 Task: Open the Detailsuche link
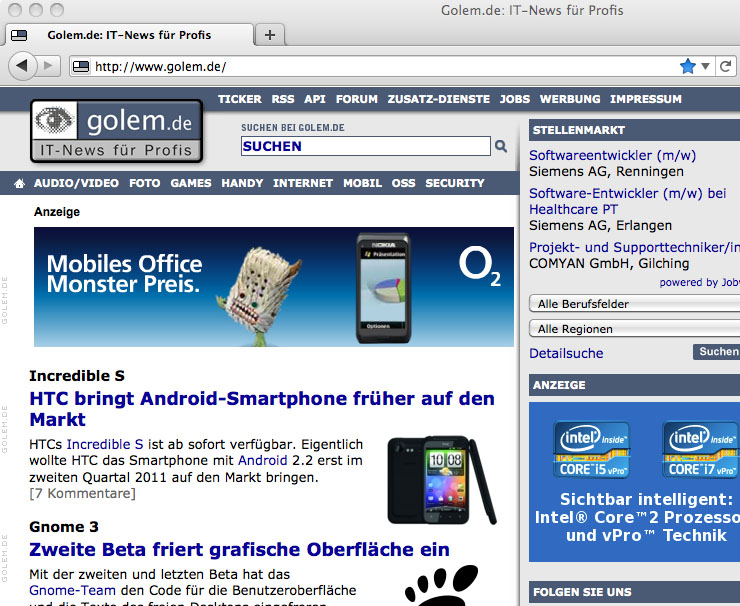click(566, 354)
